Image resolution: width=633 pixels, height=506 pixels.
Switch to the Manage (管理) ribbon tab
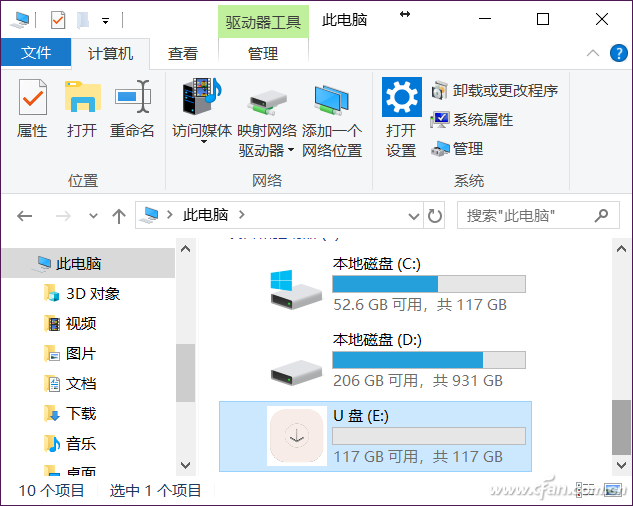263,53
